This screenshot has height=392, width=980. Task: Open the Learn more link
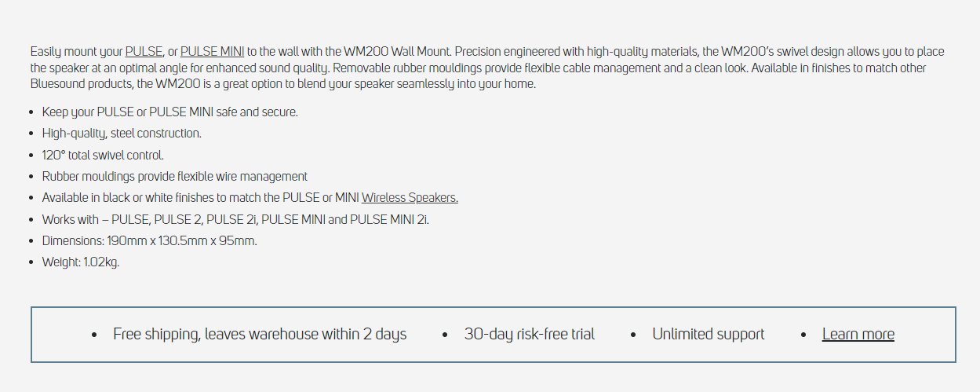[858, 335]
